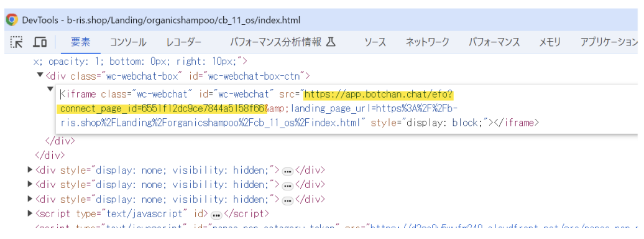
Task: Select the second closing </div> line
Action: pyautogui.click(x=50, y=156)
